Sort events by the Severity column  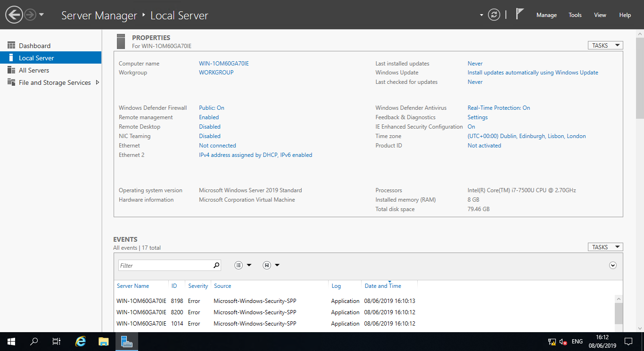pos(198,286)
